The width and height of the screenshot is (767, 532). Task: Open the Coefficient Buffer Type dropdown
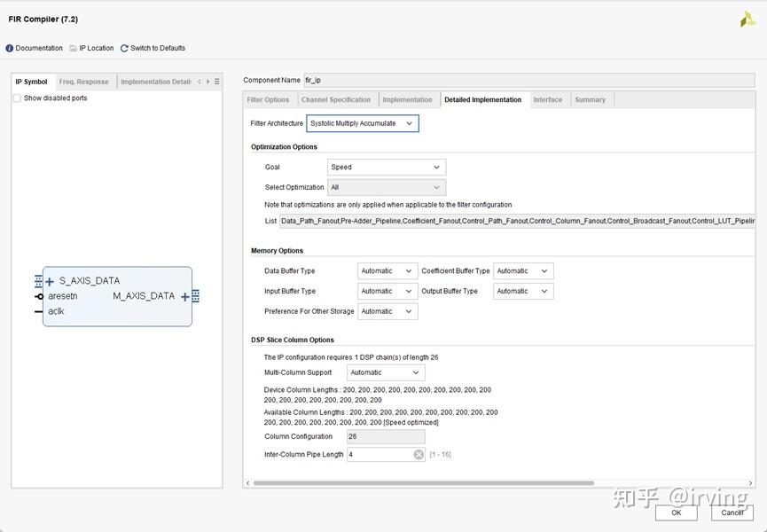[523, 271]
